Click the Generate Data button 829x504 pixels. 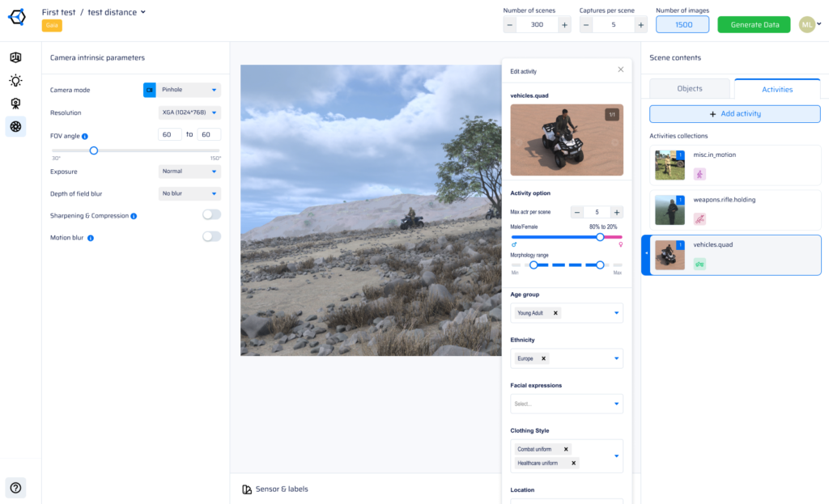point(754,25)
